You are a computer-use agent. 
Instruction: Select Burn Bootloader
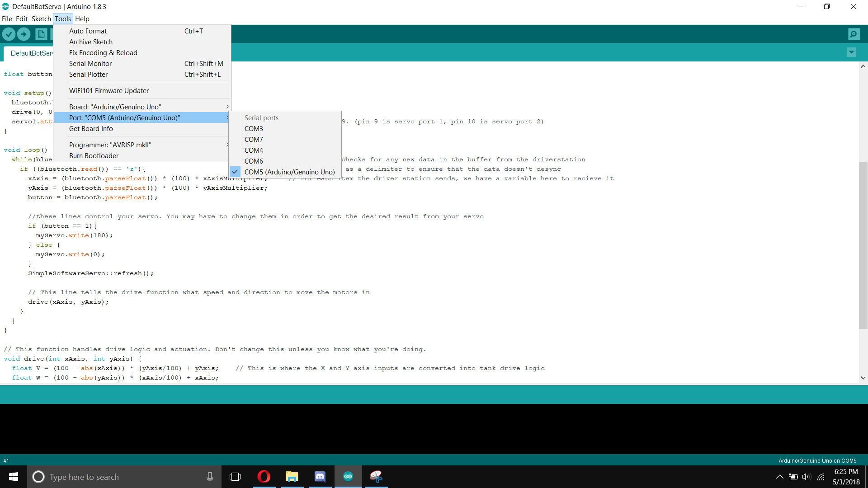pos(142,156)
